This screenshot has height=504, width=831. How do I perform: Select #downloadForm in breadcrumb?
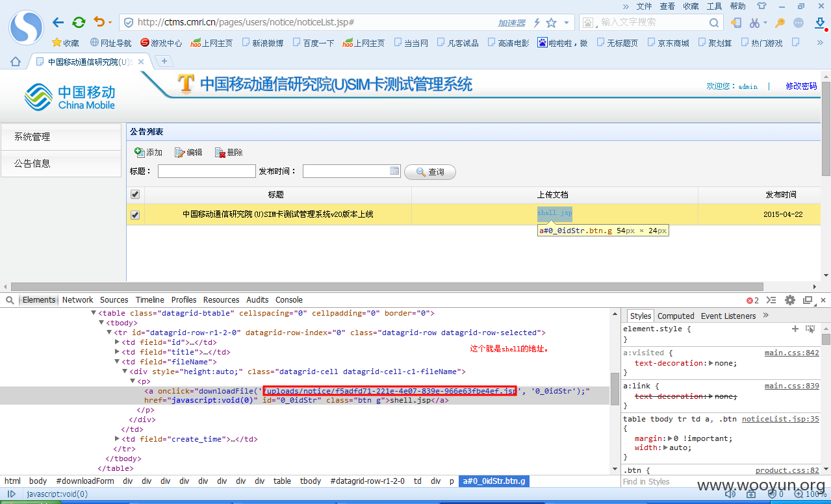(x=85, y=481)
